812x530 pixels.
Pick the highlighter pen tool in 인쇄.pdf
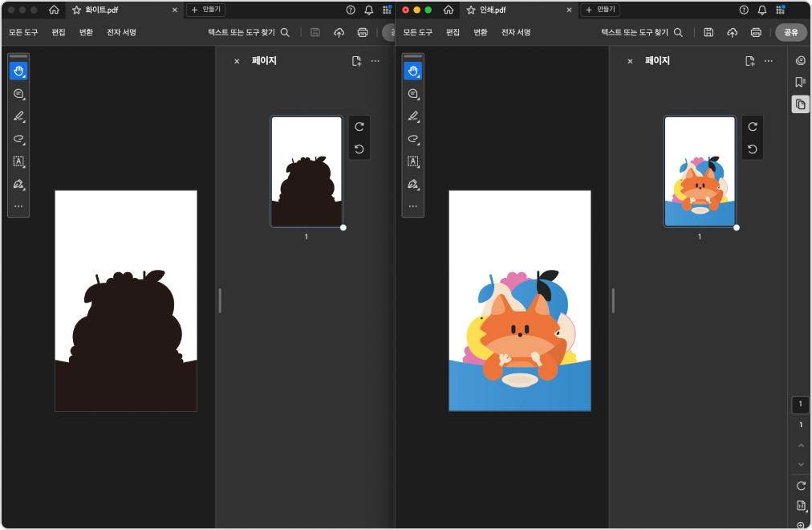(412, 116)
